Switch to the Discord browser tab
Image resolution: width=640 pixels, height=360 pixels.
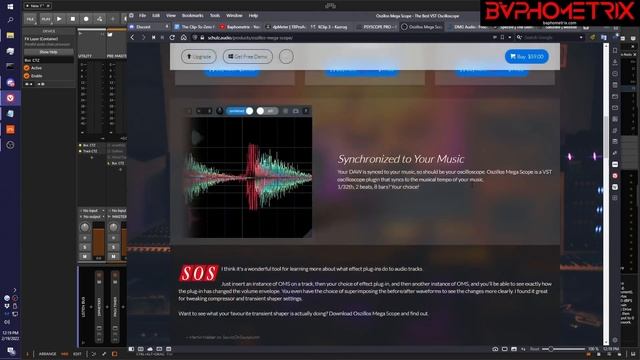tap(149, 27)
